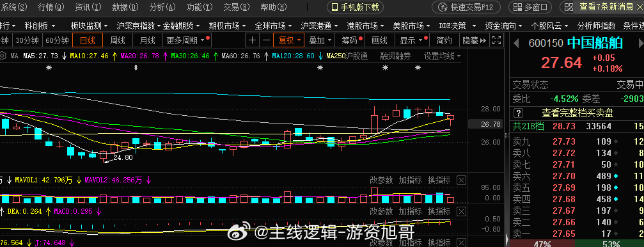Switch to 月线 monthly chart tab
This screenshot has width=644, height=247.
point(148,41)
